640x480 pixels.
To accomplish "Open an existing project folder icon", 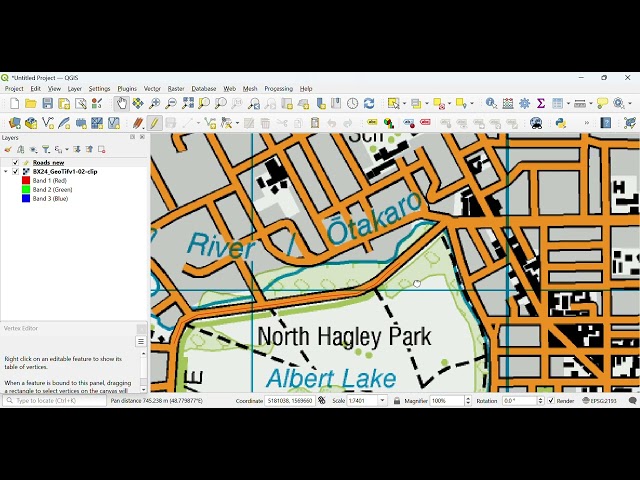I will pyautogui.click(x=31, y=104).
